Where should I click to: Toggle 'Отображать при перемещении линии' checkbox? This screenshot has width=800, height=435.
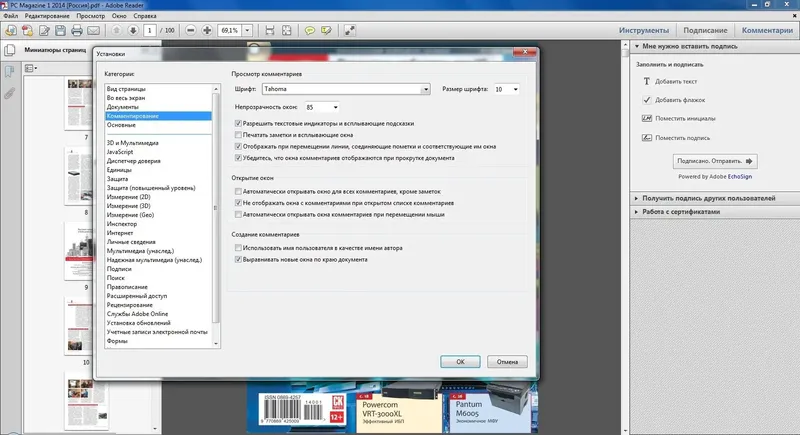(238, 146)
